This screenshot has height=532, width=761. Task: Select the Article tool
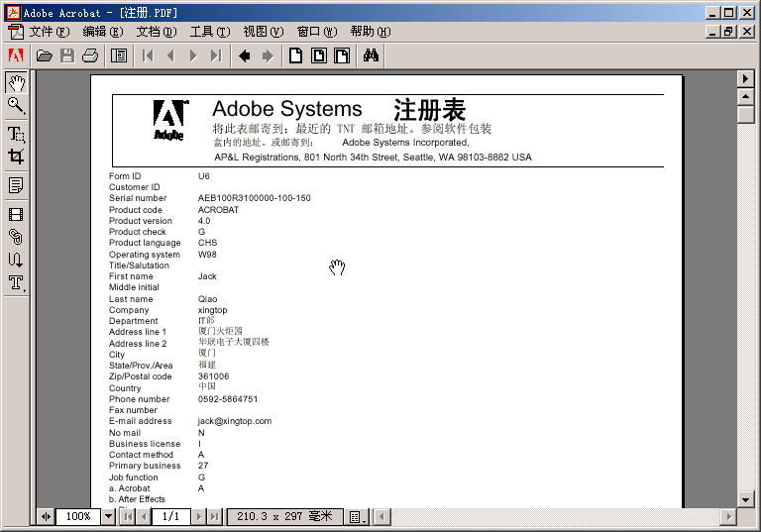(16, 260)
